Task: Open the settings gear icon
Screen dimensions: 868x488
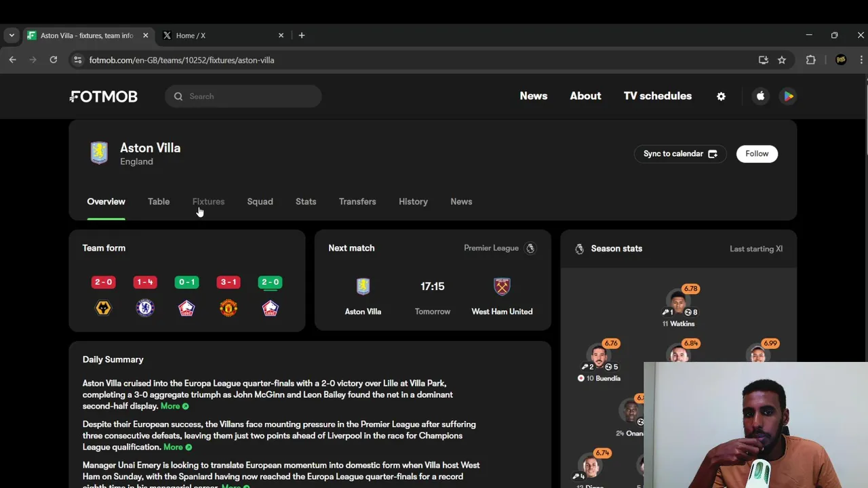Action: (x=721, y=96)
